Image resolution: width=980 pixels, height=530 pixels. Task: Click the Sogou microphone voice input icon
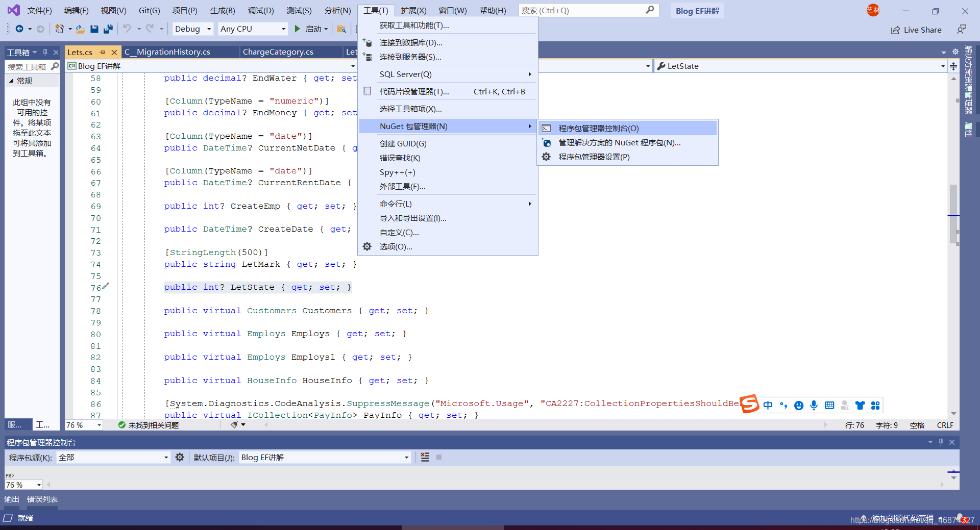click(x=814, y=405)
